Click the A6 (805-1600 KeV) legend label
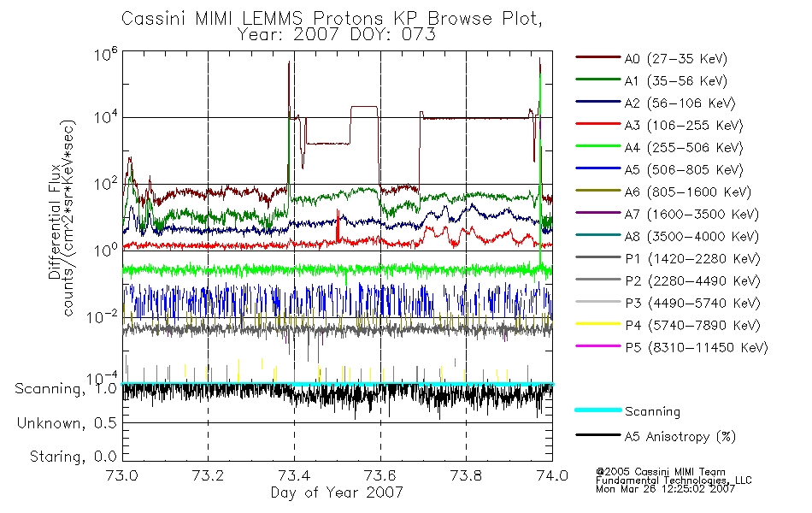The width and height of the screenshot is (812, 513). (x=688, y=192)
